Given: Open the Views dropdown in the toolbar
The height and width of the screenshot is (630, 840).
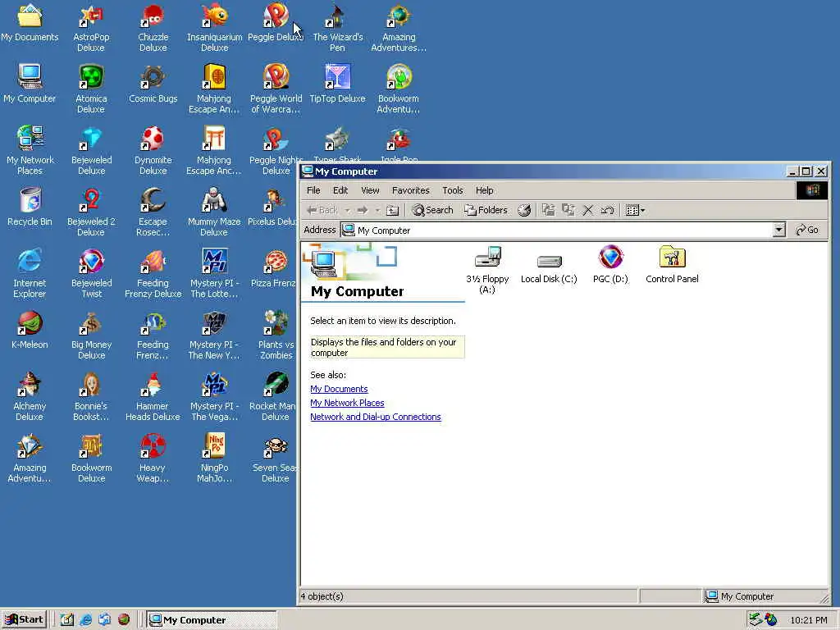Looking at the screenshot, I should (x=636, y=211).
